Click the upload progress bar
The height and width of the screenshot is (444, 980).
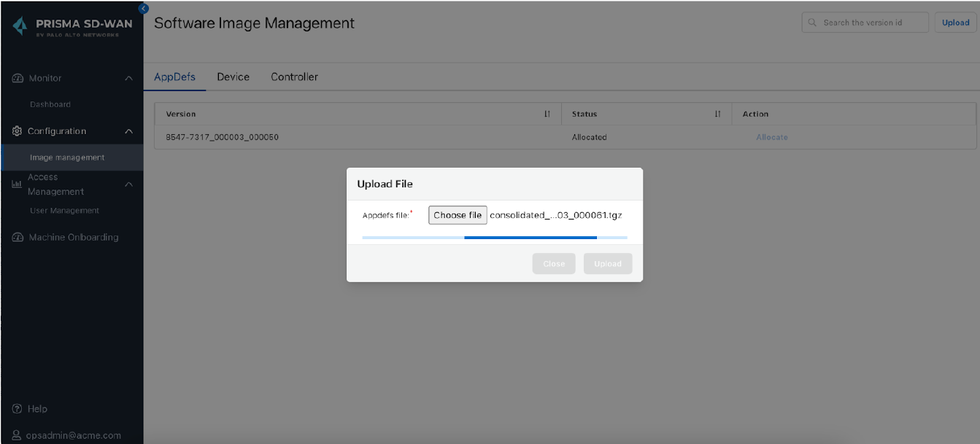[x=495, y=237]
